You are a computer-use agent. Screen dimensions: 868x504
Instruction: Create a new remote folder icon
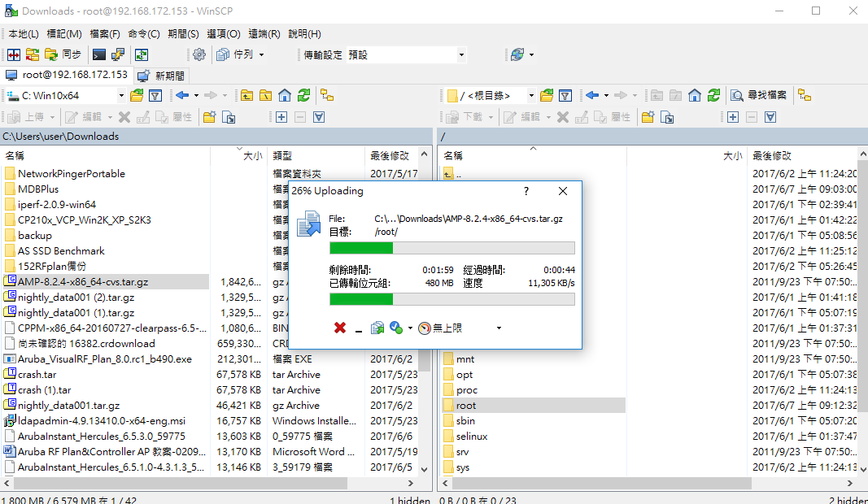tap(648, 117)
